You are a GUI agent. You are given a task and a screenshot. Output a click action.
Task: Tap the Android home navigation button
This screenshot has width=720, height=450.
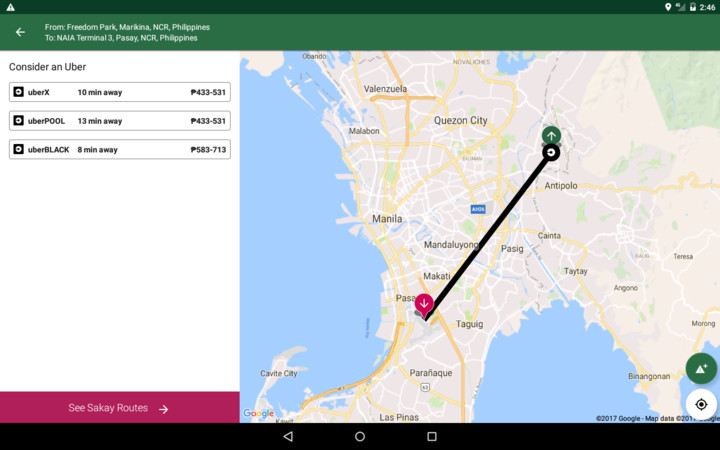(x=360, y=436)
